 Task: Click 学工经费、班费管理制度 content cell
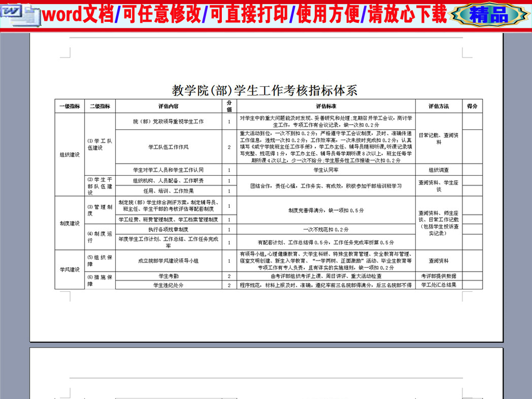pyautogui.click(x=169, y=220)
